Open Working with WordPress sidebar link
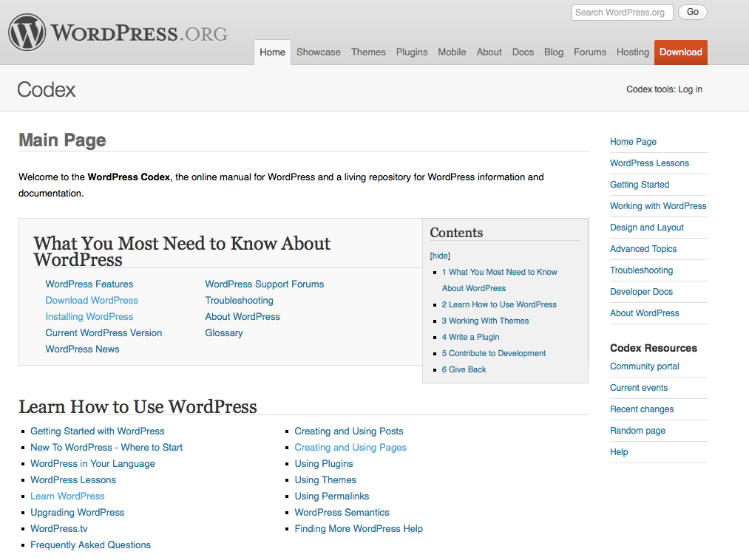The height and width of the screenshot is (560, 749). coord(658,206)
